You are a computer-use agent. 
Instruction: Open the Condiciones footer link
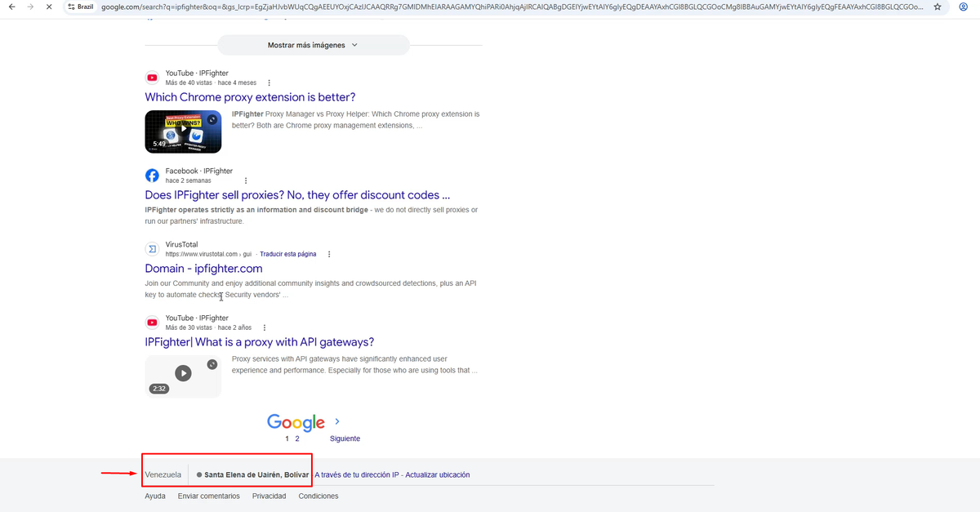(318, 496)
